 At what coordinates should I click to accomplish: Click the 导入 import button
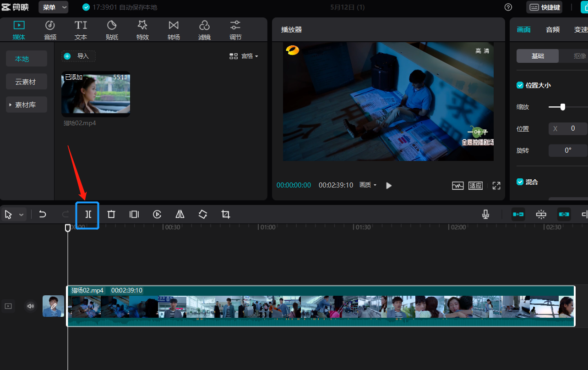[x=78, y=56]
